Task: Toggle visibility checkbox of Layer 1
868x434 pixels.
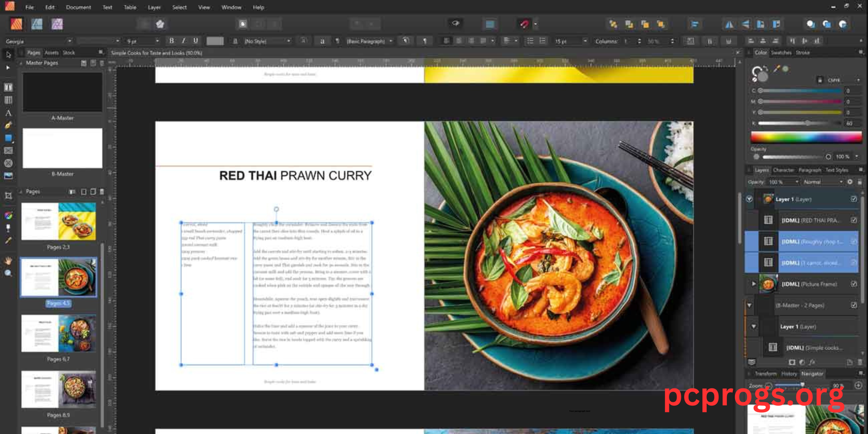Action: pyautogui.click(x=854, y=199)
